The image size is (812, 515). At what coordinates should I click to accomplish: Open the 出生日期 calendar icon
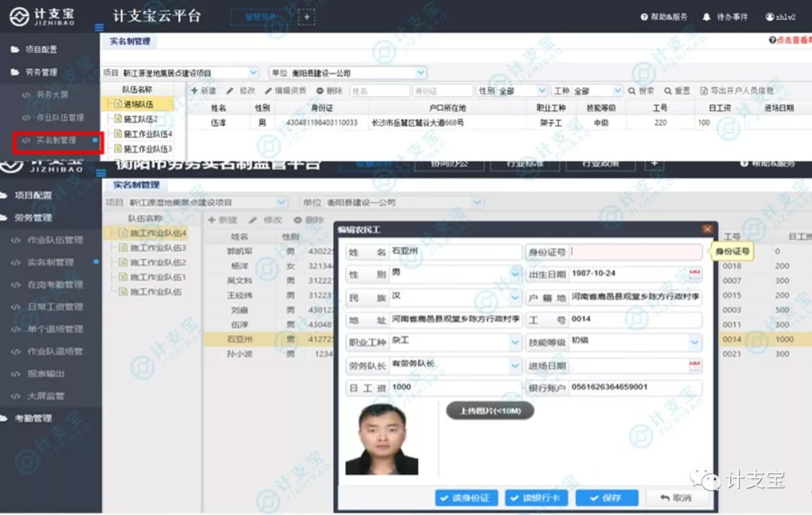(695, 273)
